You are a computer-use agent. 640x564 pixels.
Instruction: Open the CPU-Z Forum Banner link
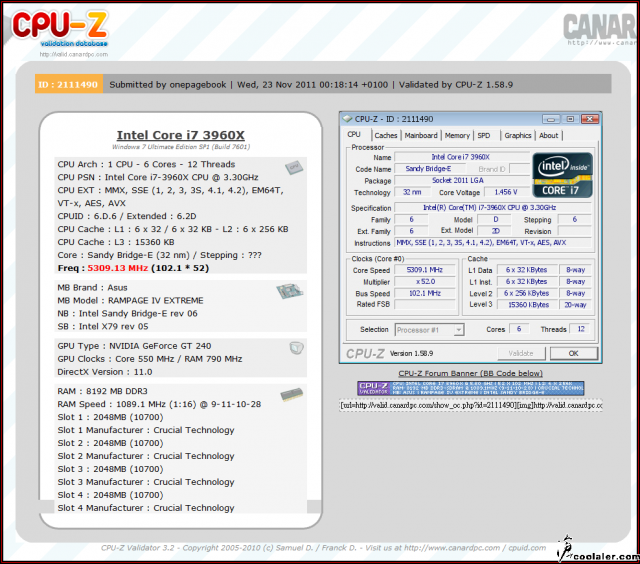point(470,373)
